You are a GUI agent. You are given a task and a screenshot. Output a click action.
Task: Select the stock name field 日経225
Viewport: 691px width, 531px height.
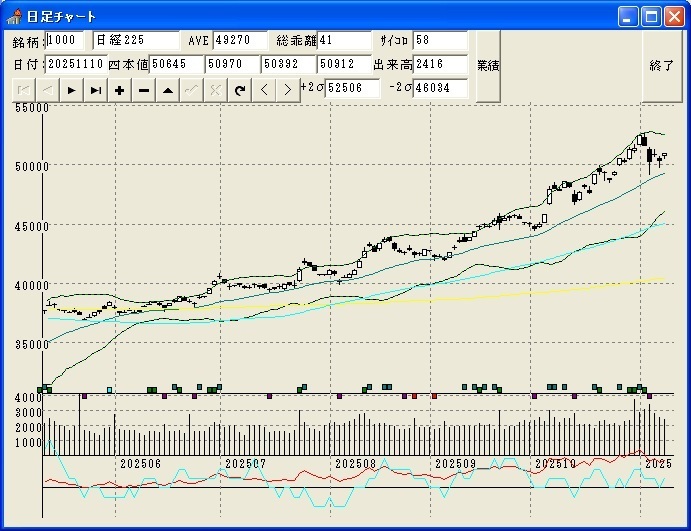click(134, 40)
